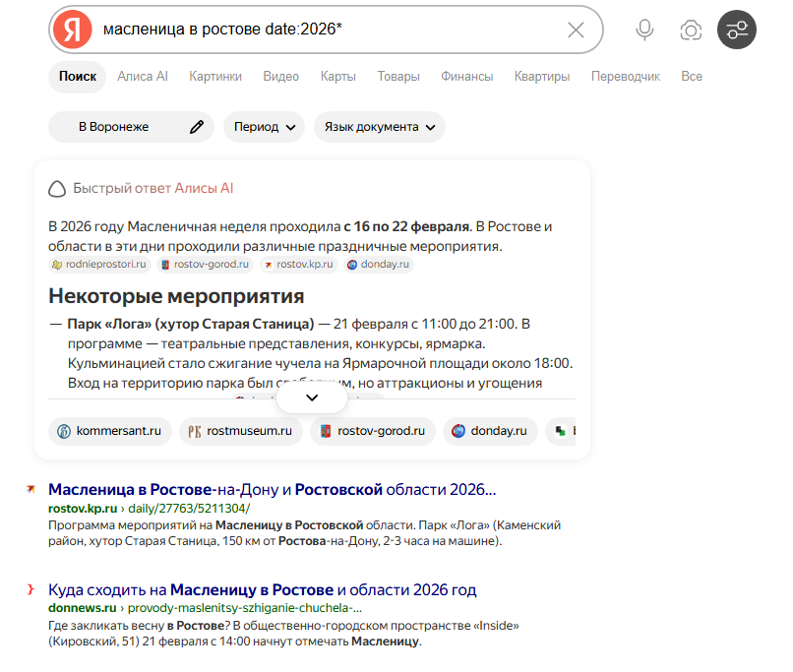Open the result Куда сходить на Масленицу в Ростове

pos(263,589)
